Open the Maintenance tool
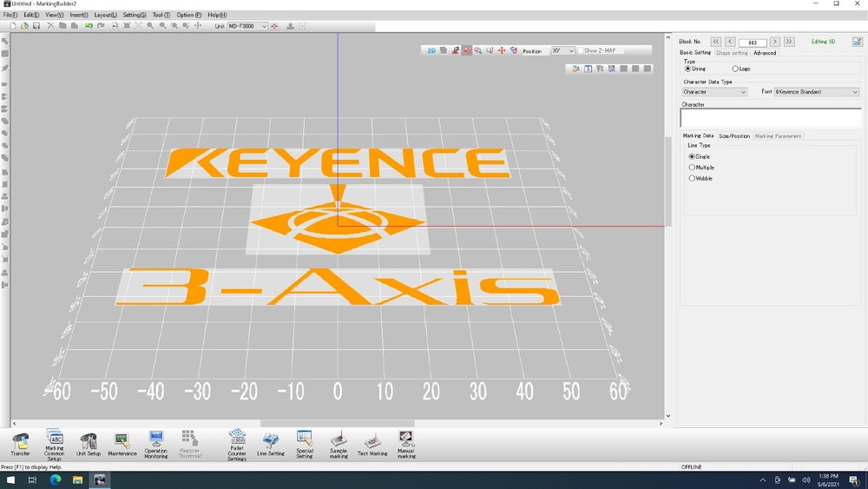The image size is (868, 489). point(122,445)
